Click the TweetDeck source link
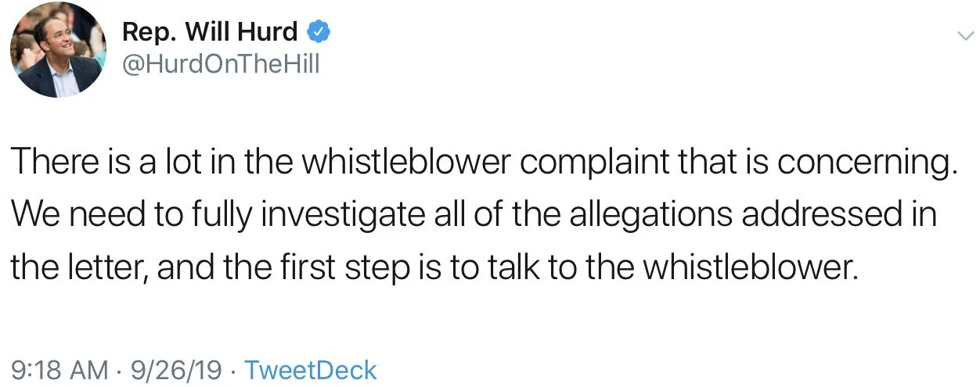The height and width of the screenshot is (387, 980). (x=311, y=370)
